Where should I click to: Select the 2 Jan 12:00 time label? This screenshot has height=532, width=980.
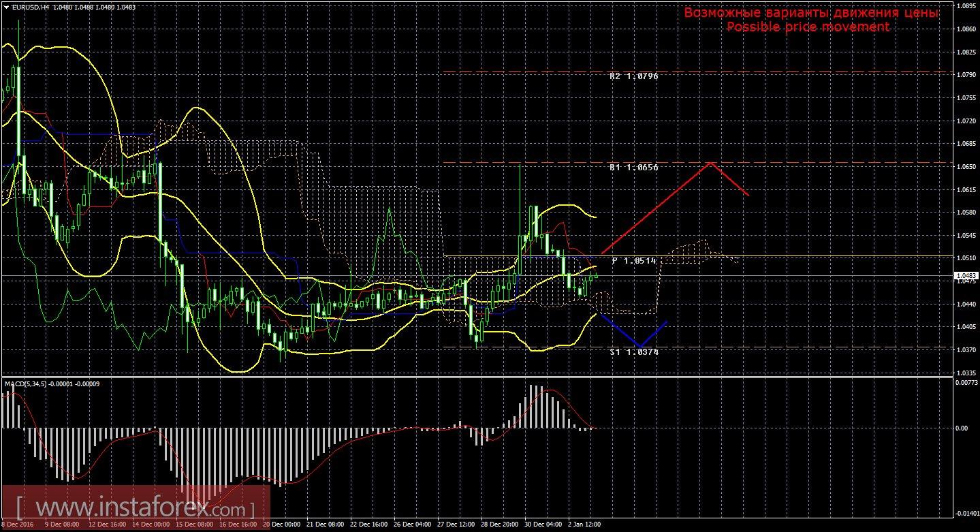pos(584,525)
